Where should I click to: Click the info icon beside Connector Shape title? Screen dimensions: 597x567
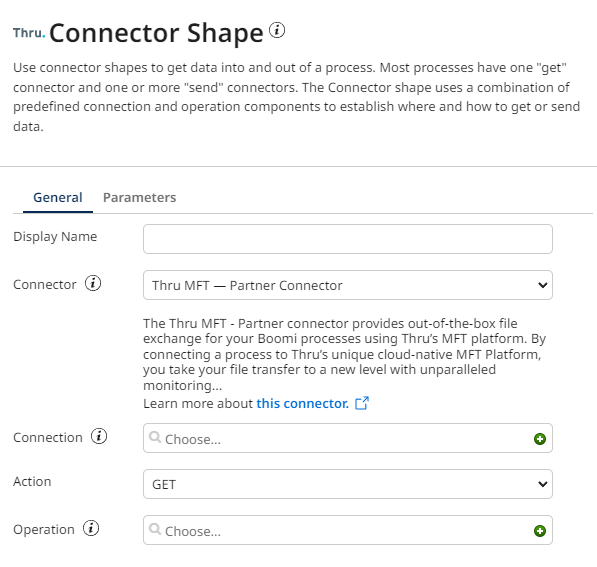277,30
